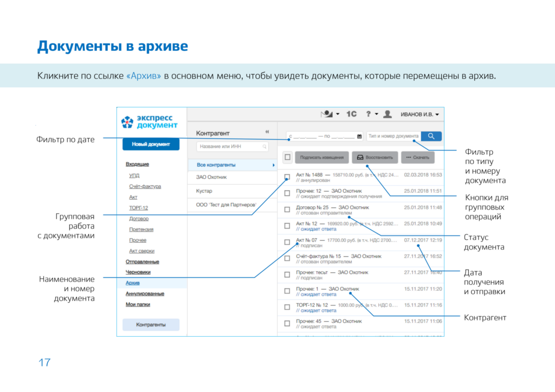Open document Акт № 1488
Screen dimensions: 555x392
pos(309,175)
